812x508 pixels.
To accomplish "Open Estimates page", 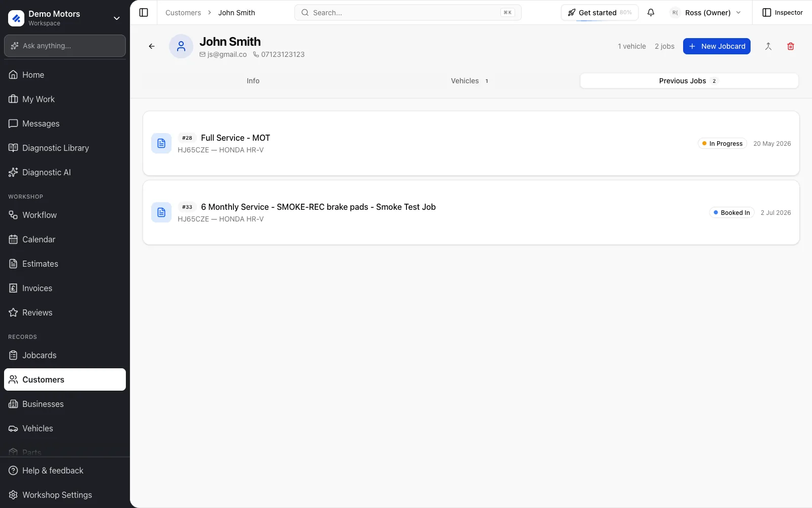I will click(65, 264).
